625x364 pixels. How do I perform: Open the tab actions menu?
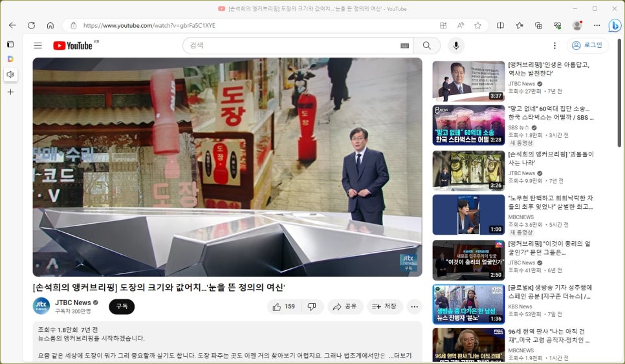(x=11, y=44)
